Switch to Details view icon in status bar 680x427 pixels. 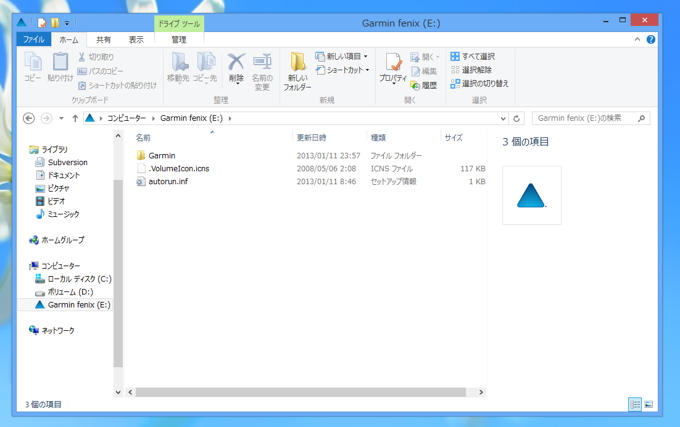coord(635,404)
